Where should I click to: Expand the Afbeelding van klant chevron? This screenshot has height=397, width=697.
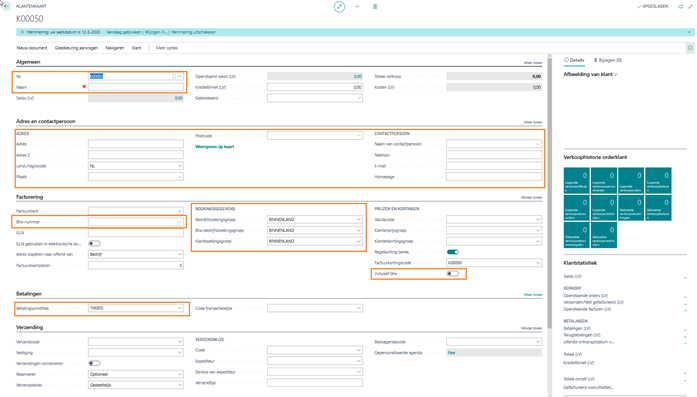click(616, 75)
